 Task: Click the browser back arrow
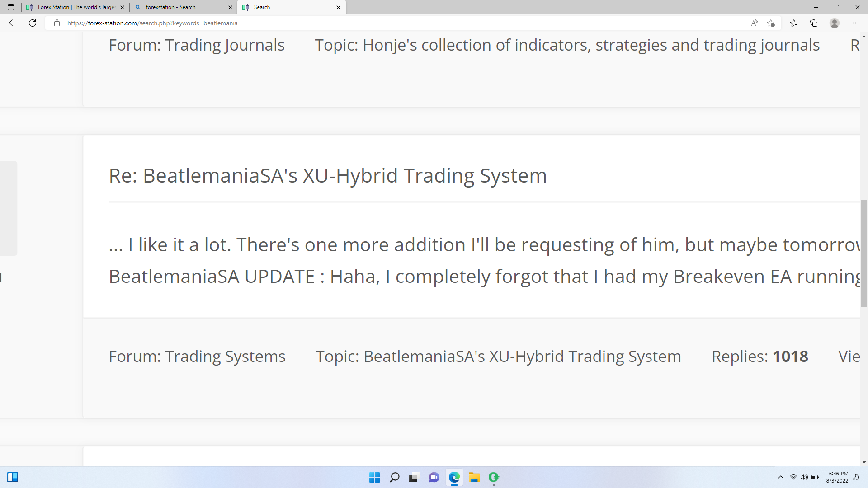click(13, 23)
